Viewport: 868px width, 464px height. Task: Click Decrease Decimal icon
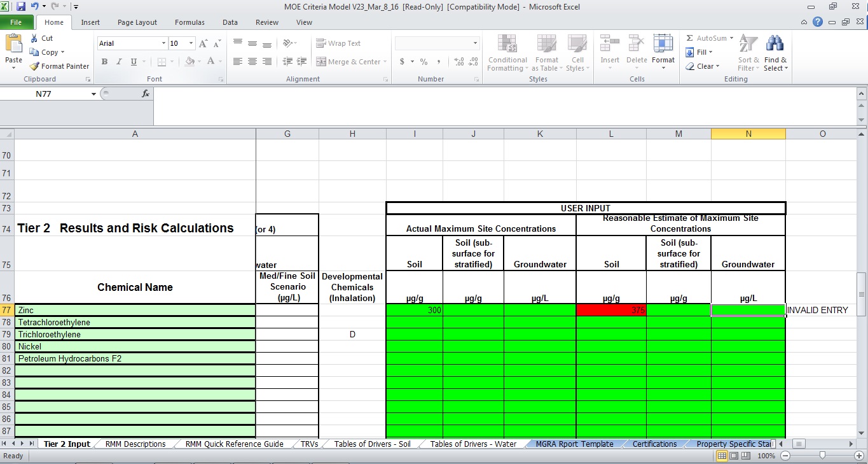tap(473, 62)
